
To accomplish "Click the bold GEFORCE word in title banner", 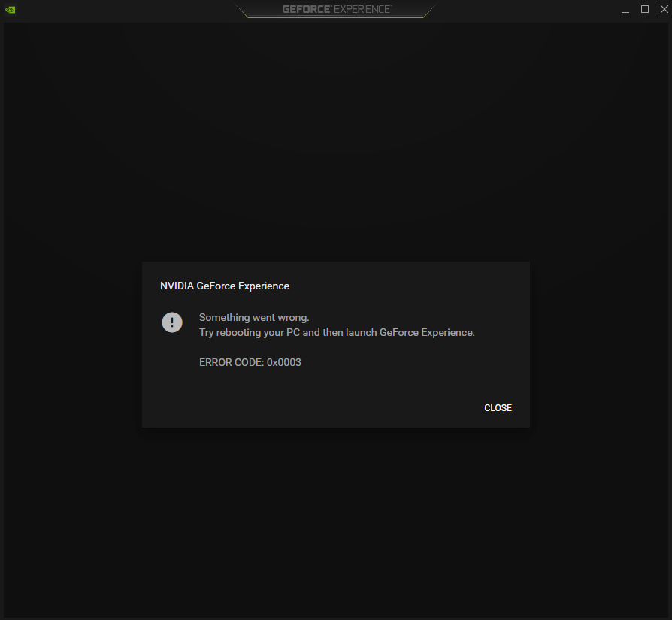I will pos(304,10).
